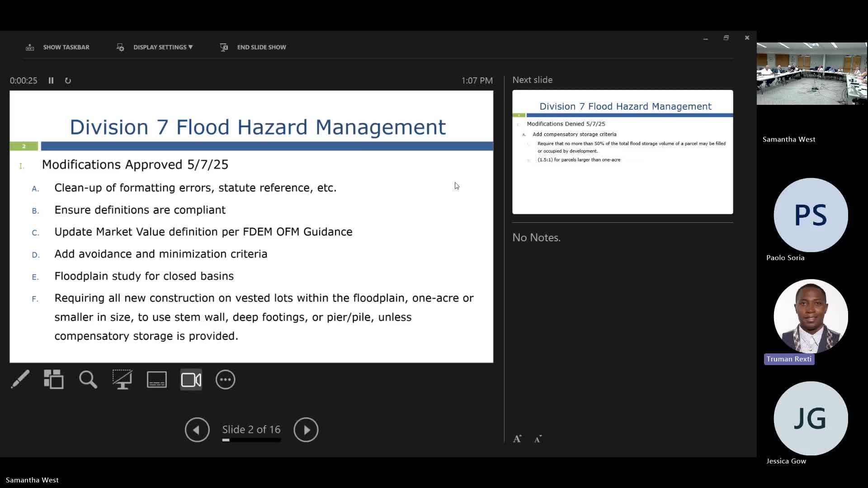Image resolution: width=868 pixels, height=488 pixels.
Task: Pause the presentation timer
Action: (51, 80)
